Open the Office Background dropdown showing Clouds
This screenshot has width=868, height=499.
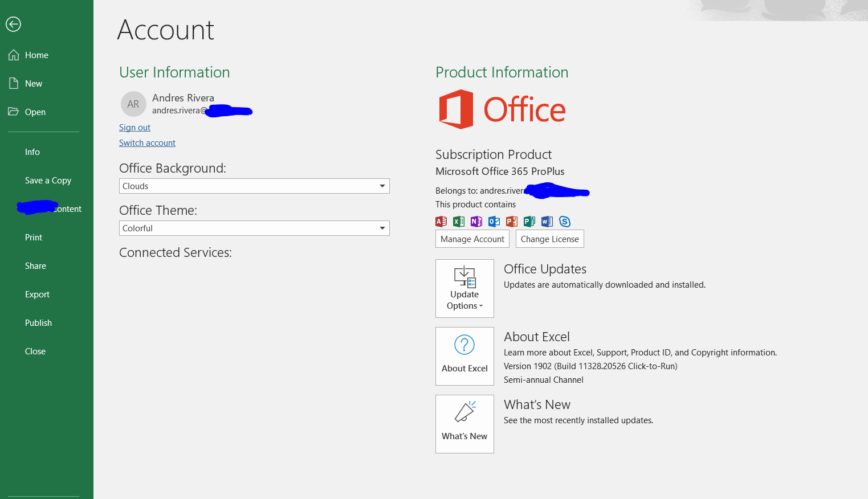tap(254, 186)
